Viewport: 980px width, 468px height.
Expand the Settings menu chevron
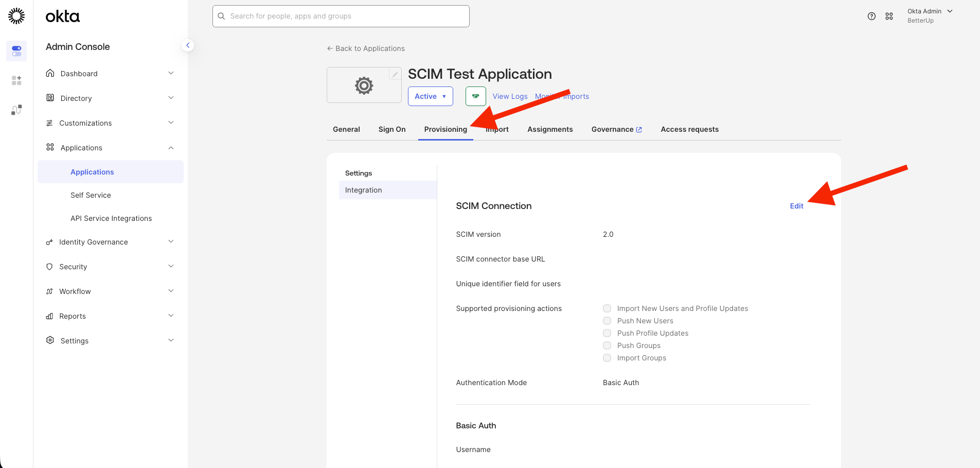171,340
